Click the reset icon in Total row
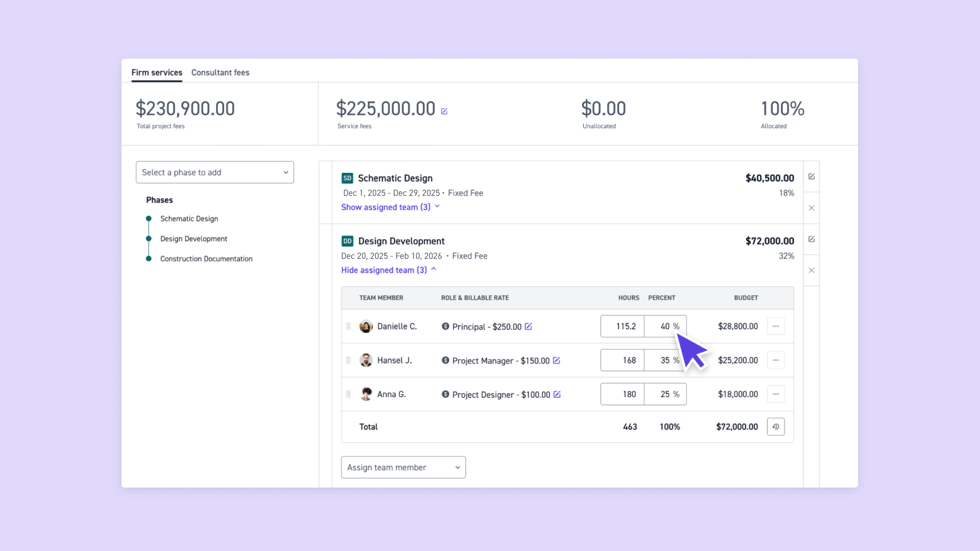The width and height of the screenshot is (980, 551). tap(775, 427)
